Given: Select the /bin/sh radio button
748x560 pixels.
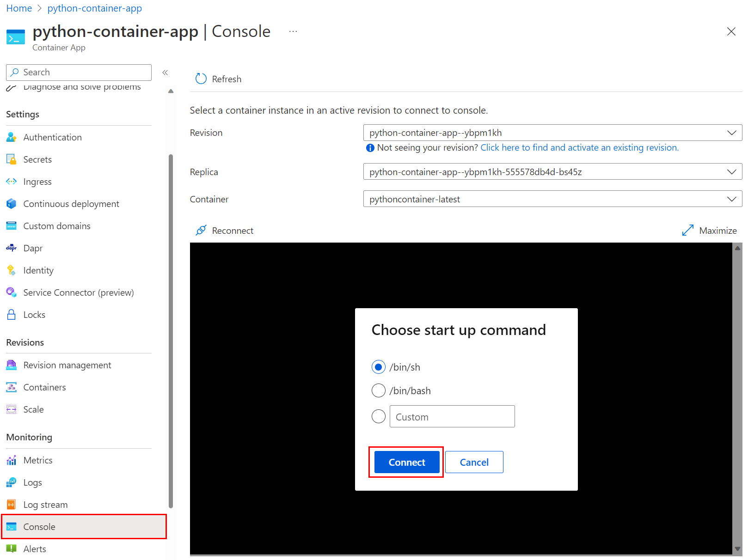Looking at the screenshot, I should (379, 367).
